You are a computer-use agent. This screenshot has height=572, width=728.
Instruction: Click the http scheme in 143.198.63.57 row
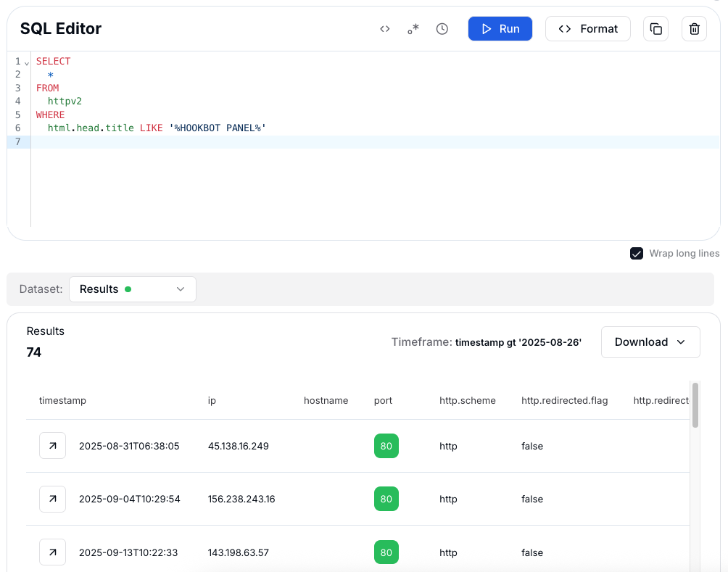[448, 552]
